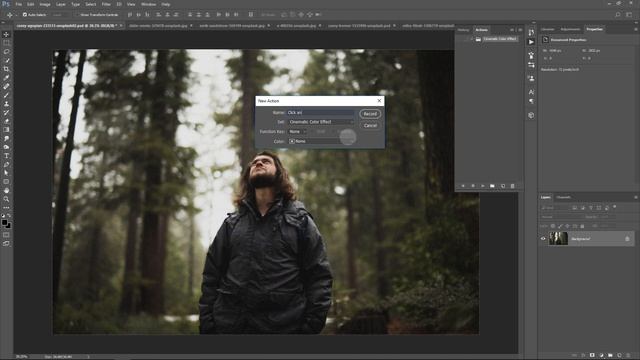Close the New Action dialog
640x360 pixels.
(x=379, y=101)
